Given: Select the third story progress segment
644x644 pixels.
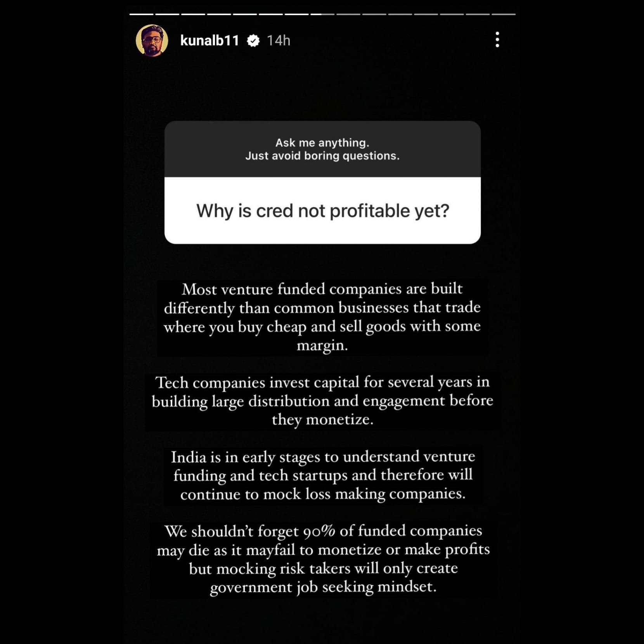Looking at the screenshot, I should [193, 14].
